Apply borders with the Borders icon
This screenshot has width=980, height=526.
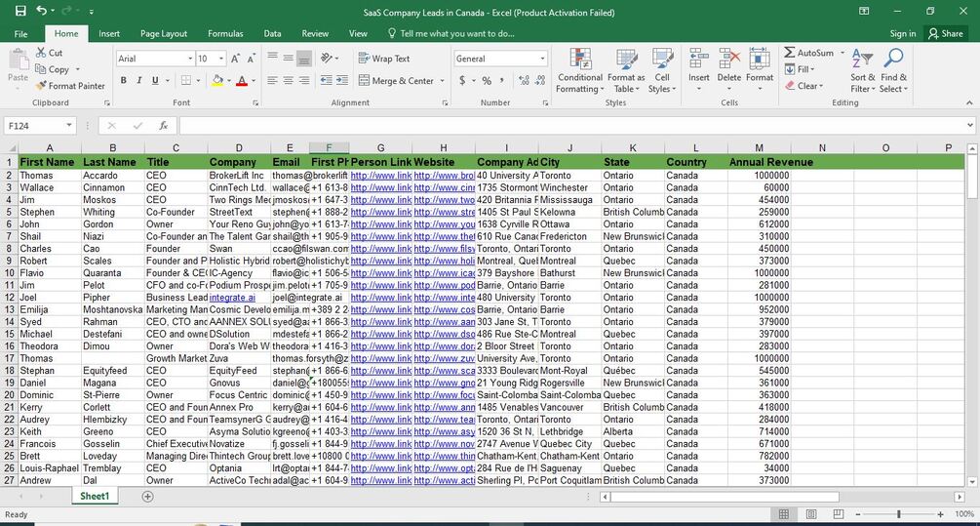[186, 80]
